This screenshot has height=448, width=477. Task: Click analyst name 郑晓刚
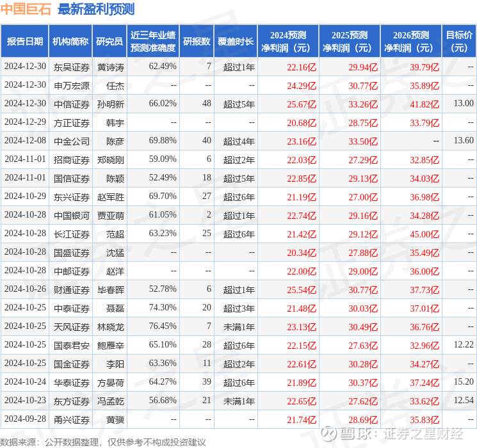click(x=111, y=160)
